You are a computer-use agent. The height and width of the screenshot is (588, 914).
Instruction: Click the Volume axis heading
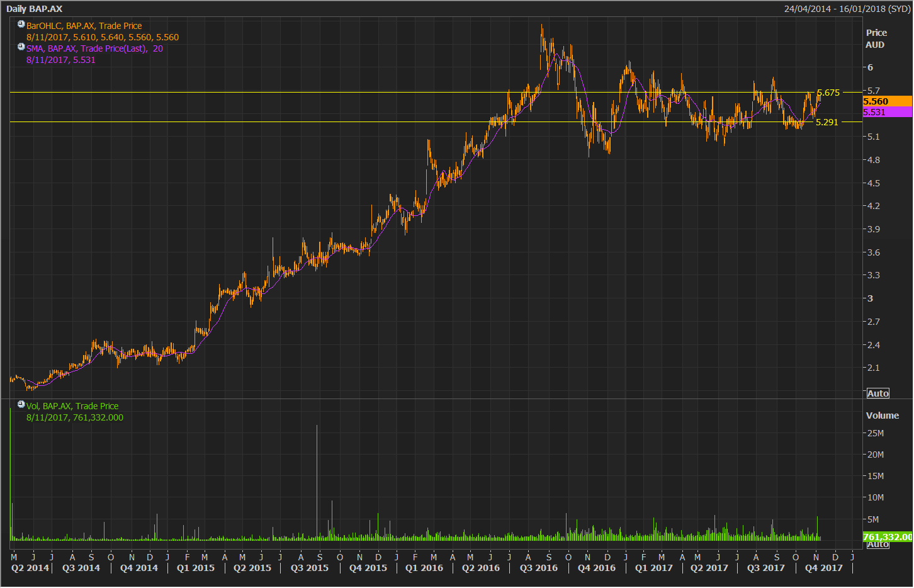[x=883, y=416]
